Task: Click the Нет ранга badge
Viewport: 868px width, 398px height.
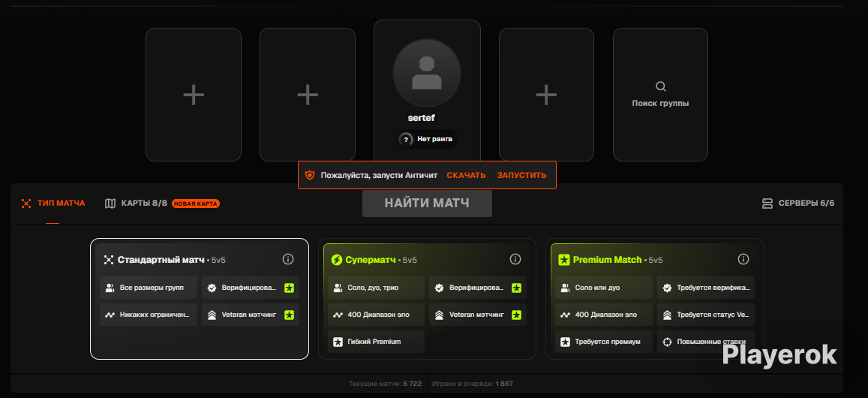Action: tap(428, 139)
